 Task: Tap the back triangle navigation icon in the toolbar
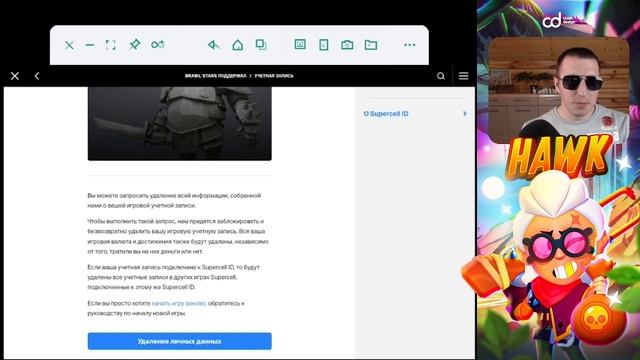coord(213,44)
